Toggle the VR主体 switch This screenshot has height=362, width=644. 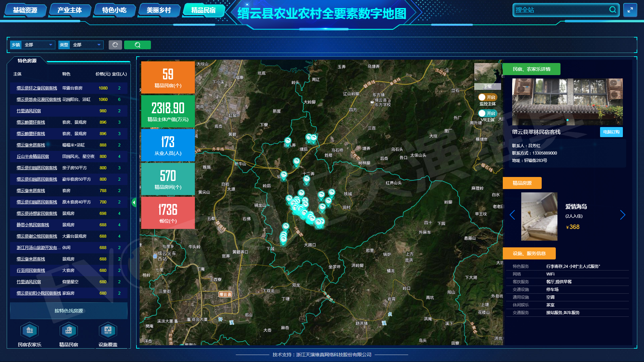point(487,113)
